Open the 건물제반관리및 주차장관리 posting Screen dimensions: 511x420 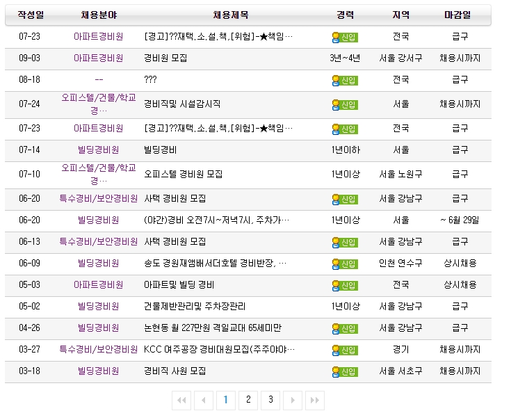tap(195, 306)
